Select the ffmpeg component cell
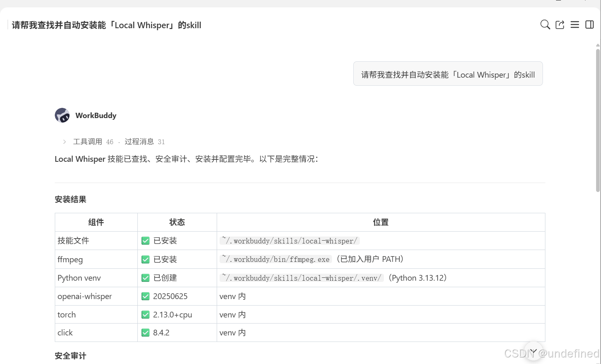The width and height of the screenshot is (601, 364). pos(96,259)
